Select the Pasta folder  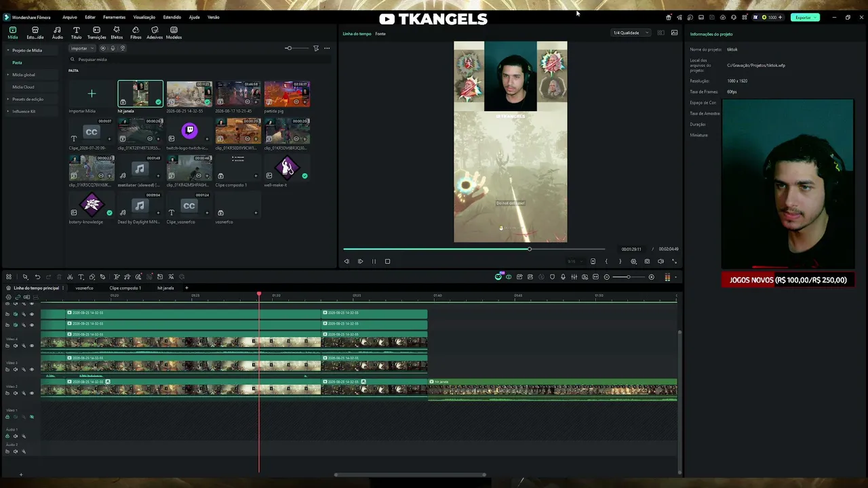17,62
